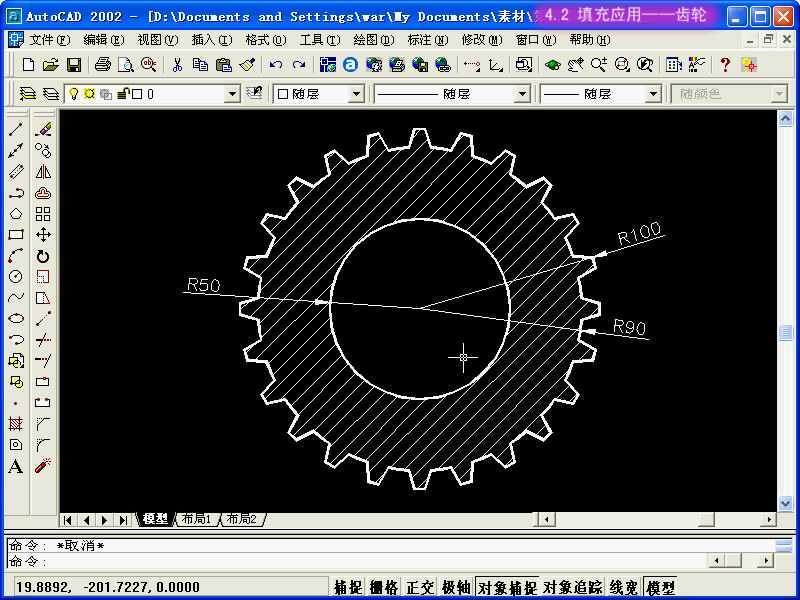Switch to the 布局2 layout tab
Viewport: 800px width, 600px height.
click(x=242, y=519)
